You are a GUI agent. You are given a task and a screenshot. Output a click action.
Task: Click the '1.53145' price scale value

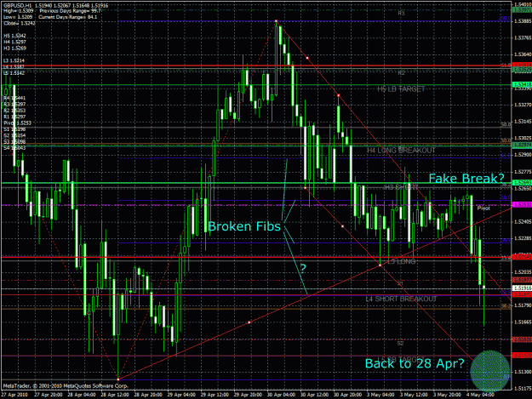click(523, 122)
